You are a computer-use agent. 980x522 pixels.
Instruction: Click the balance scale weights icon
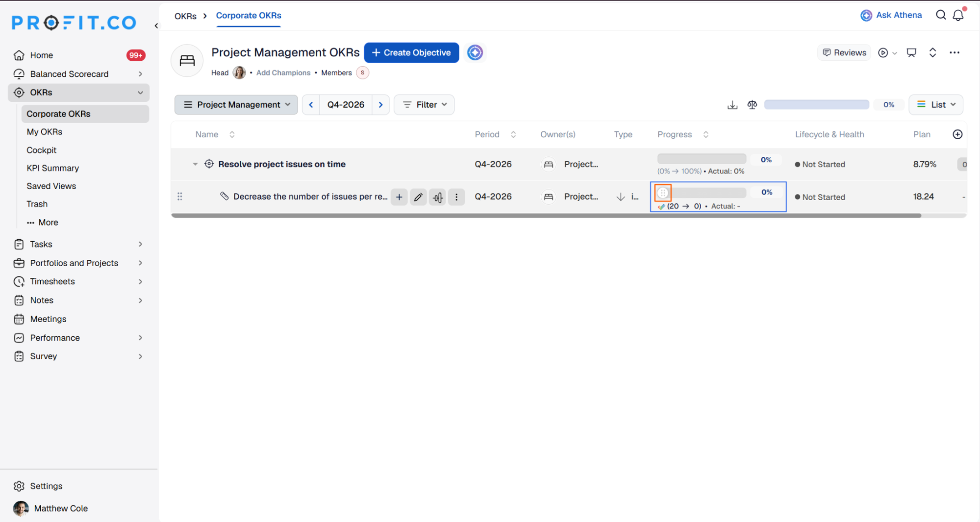tap(752, 105)
